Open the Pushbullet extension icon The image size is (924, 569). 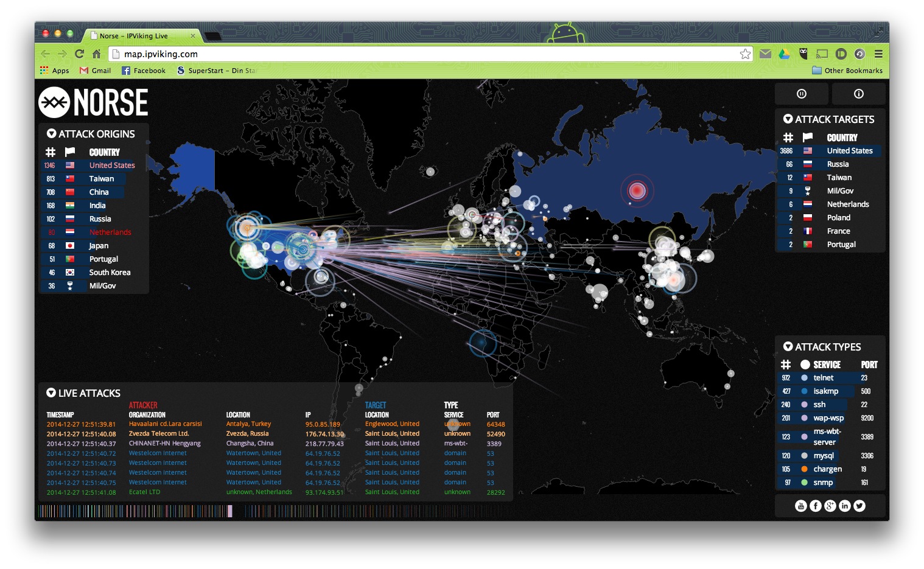pyautogui.click(x=841, y=54)
